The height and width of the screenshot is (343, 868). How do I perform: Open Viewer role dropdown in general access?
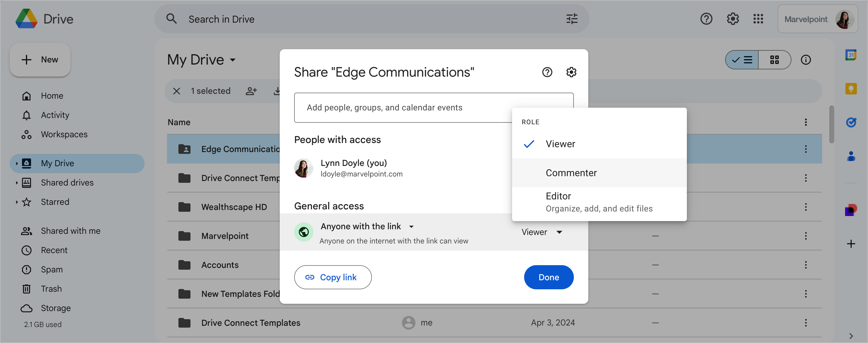point(542,232)
